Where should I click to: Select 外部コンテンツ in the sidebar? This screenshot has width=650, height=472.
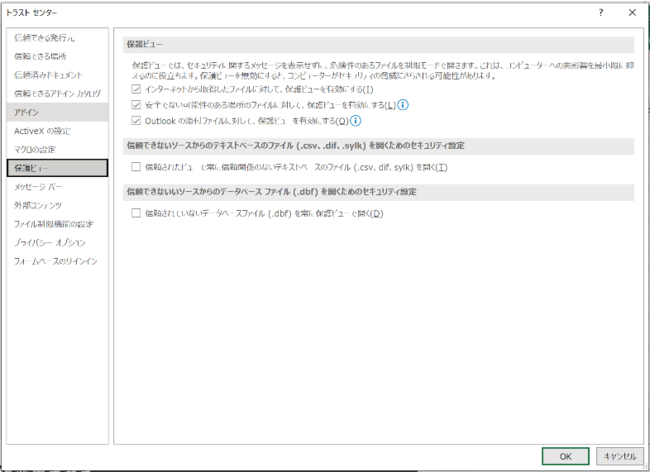[x=57, y=206]
